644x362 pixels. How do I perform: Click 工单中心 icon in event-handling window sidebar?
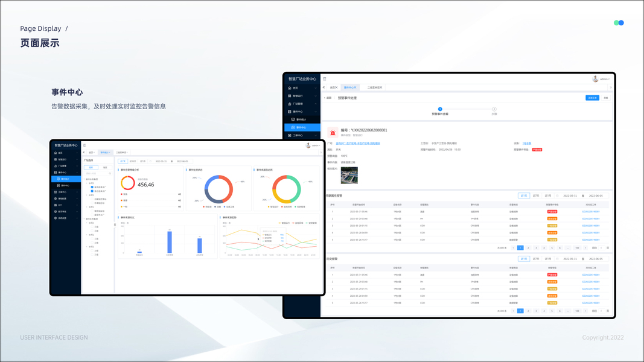[x=290, y=135]
